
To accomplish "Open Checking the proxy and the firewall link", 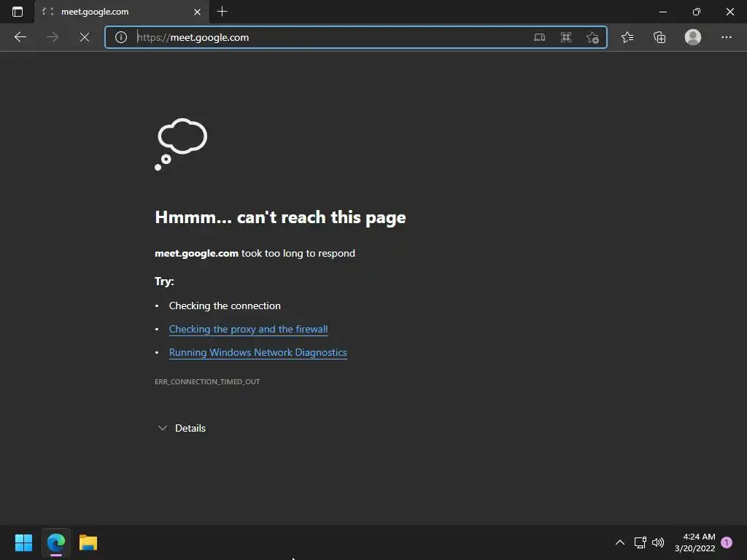I will tap(248, 329).
